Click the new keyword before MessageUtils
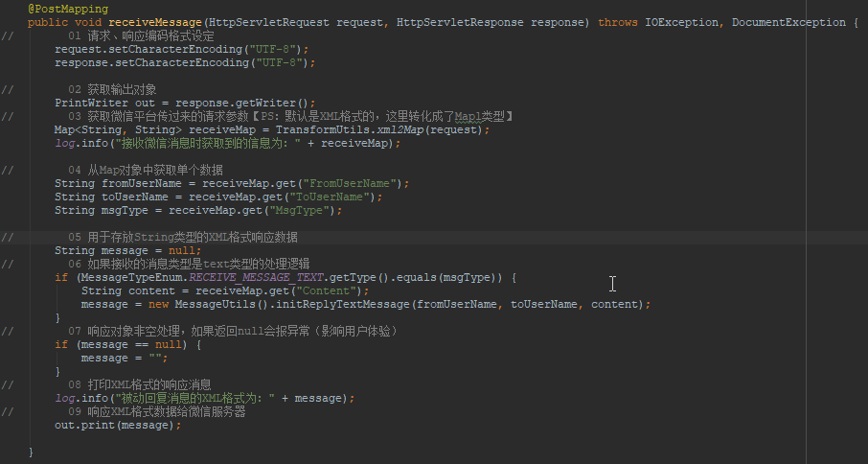Image resolution: width=868 pixels, height=464 pixels. point(158,305)
